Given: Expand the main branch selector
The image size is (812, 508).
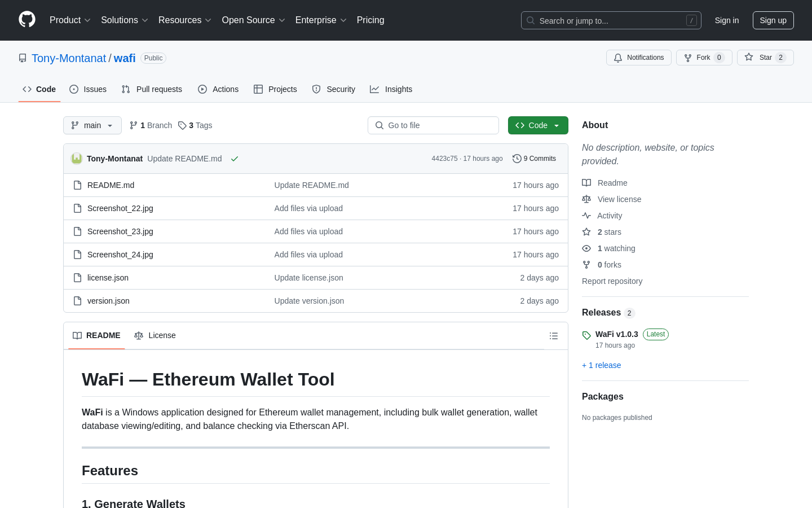Looking at the screenshot, I should tap(92, 125).
